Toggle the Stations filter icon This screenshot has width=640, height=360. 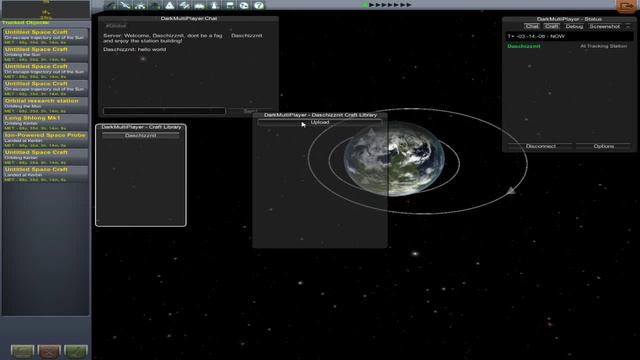184,5
